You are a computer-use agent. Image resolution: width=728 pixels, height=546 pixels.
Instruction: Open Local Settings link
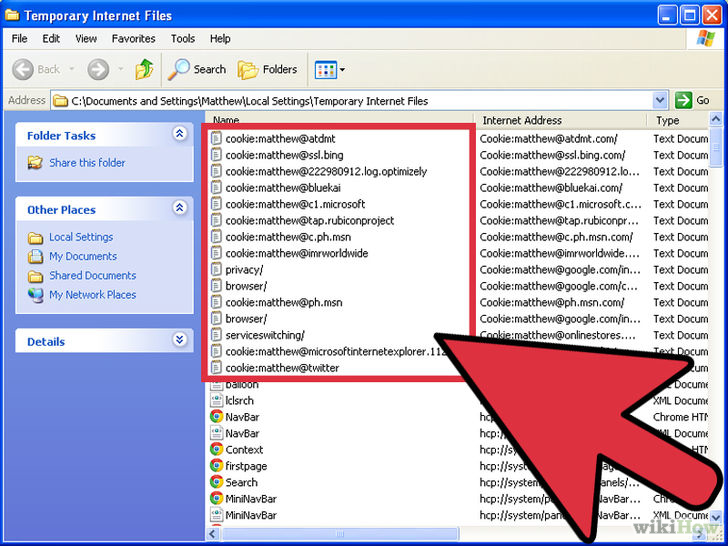[81, 237]
